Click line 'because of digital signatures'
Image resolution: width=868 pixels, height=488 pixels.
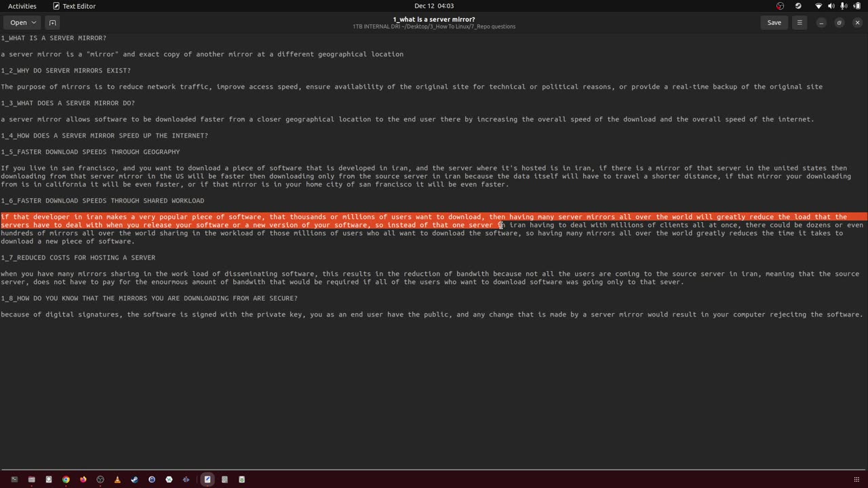pos(432,314)
